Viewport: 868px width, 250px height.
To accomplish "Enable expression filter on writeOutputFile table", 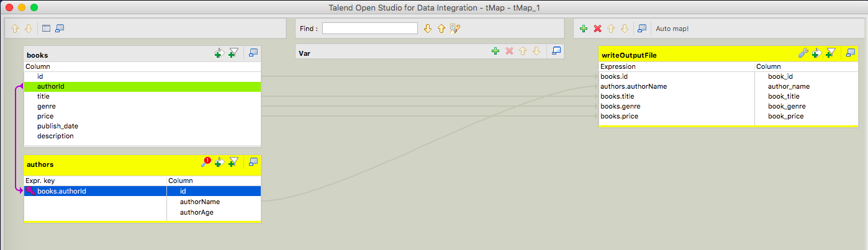I will coord(831,54).
